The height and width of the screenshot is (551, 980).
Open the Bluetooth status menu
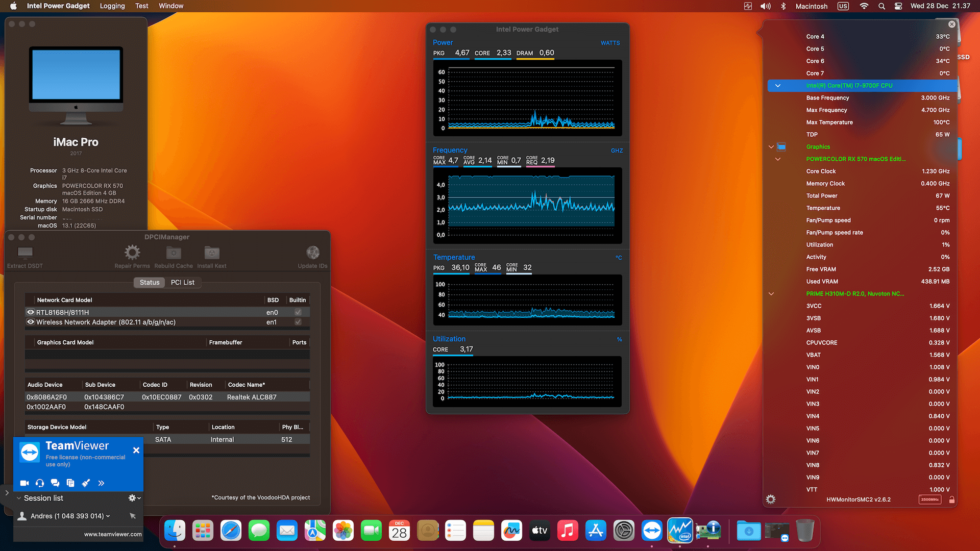pyautogui.click(x=783, y=6)
